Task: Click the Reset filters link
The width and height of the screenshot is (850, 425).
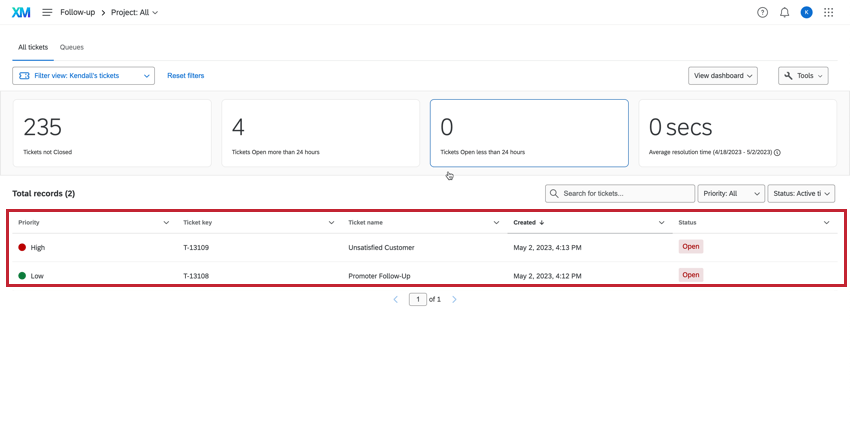Action: 186,76
